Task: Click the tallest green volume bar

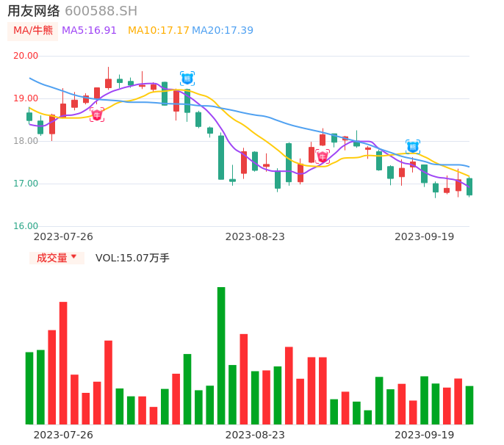Action: click(221, 355)
